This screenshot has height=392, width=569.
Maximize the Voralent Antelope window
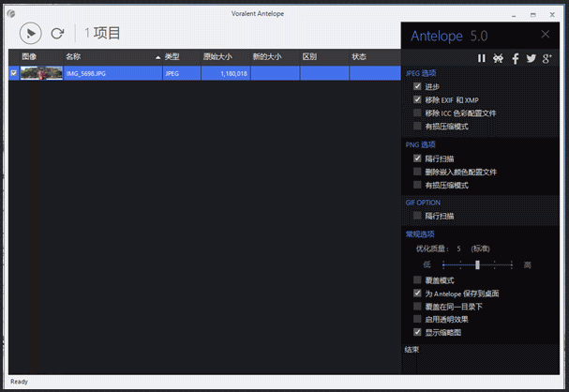(x=532, y=15)
